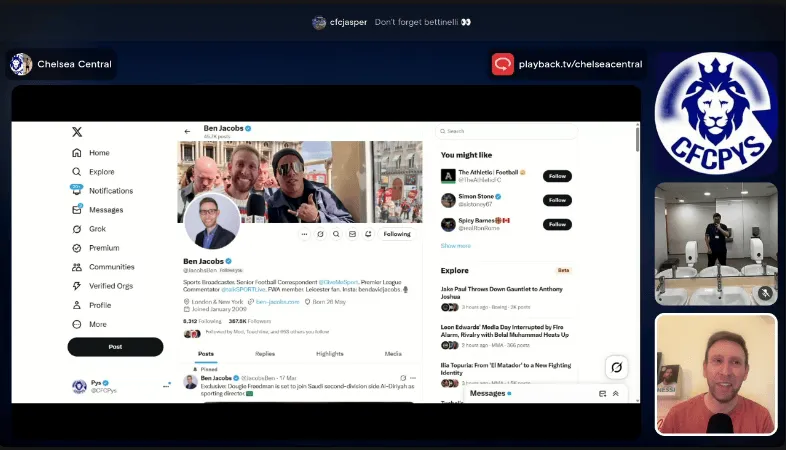Viewport: 786px width, 450px height.
Task: Open the ben-jacobs.com website link
Action: [x=277, y=302]
